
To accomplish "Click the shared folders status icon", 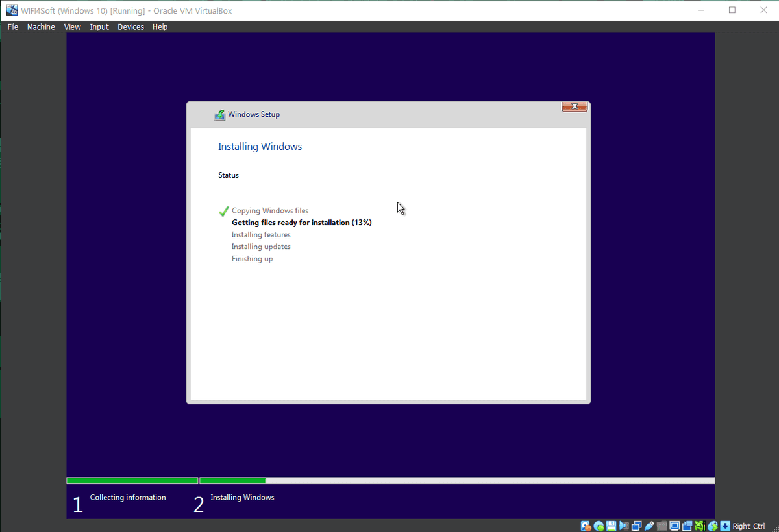I will click(662, 526).
